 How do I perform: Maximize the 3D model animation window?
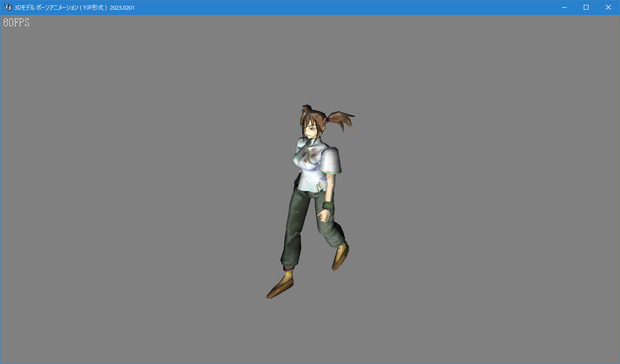586,8
